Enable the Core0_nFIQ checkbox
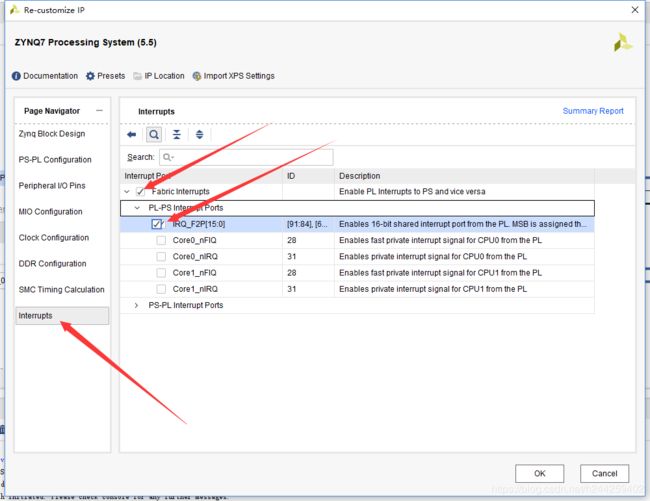 click(x=161, y=240)
